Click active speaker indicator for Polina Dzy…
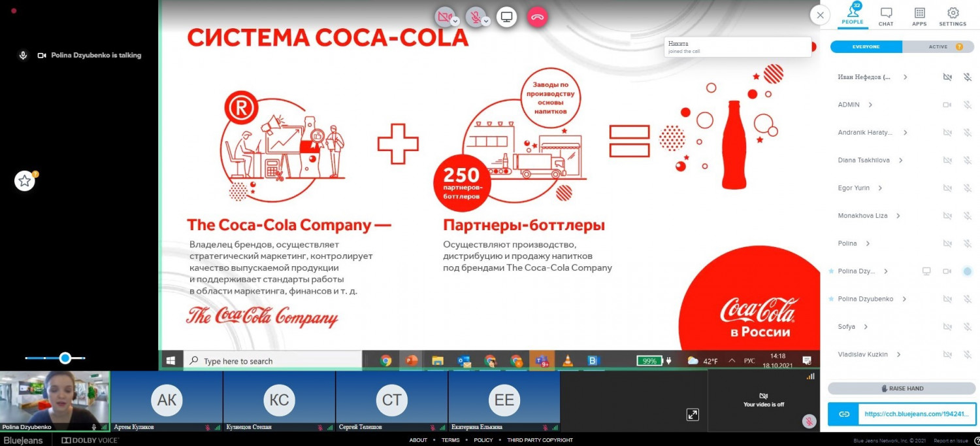Image resolution: width=980 pixels, height=446 pixels. [x=968, y=271]
